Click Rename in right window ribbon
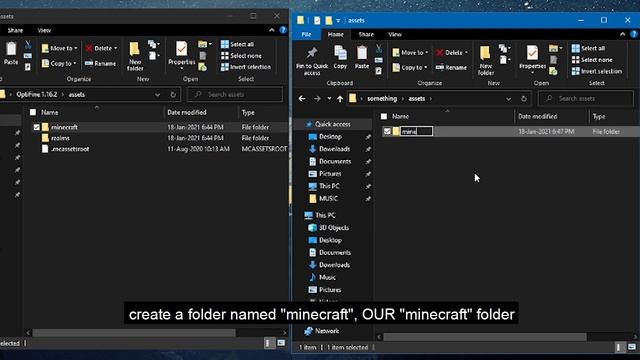 coord(451,67)
